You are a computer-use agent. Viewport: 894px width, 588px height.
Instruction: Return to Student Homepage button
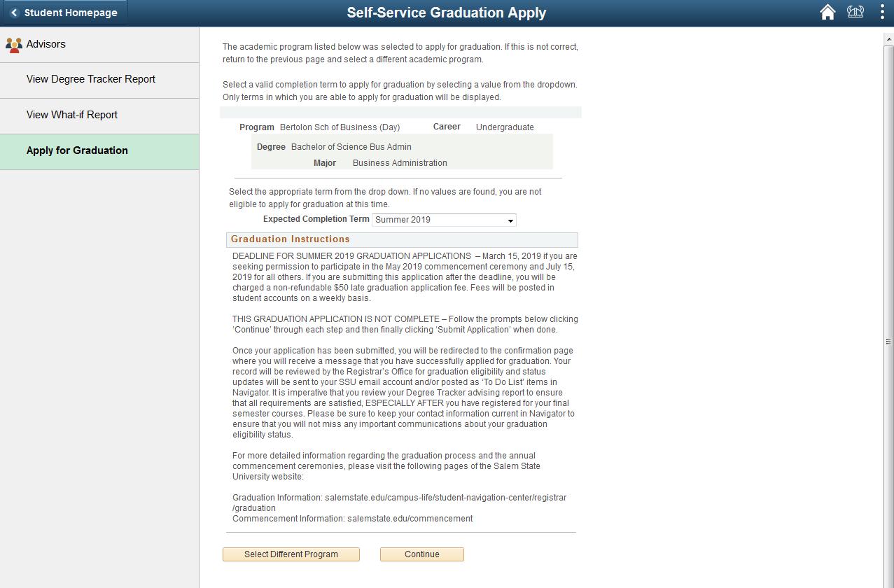pyautogui.click(x=64, y=13)
